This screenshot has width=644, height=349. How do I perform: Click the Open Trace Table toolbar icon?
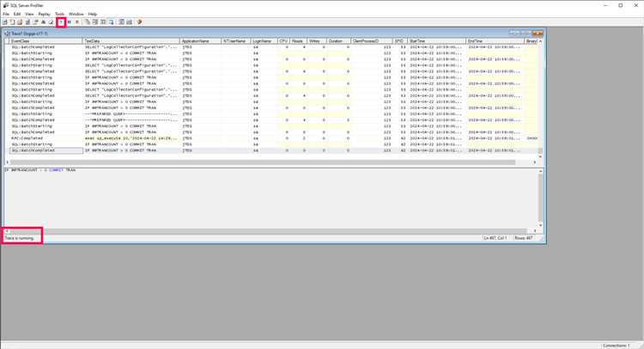click(27, 22)
